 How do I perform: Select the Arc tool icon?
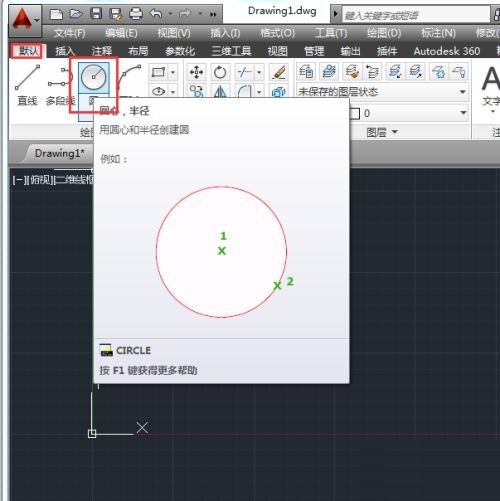coord(130,77)
